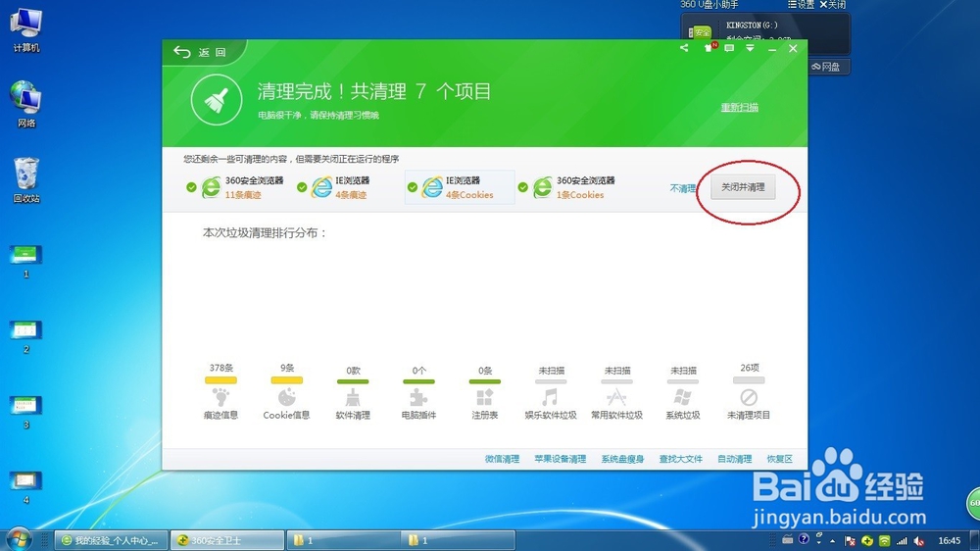Click the broom cleanup icon
The image size is (980, 551).
pos(217,100)
